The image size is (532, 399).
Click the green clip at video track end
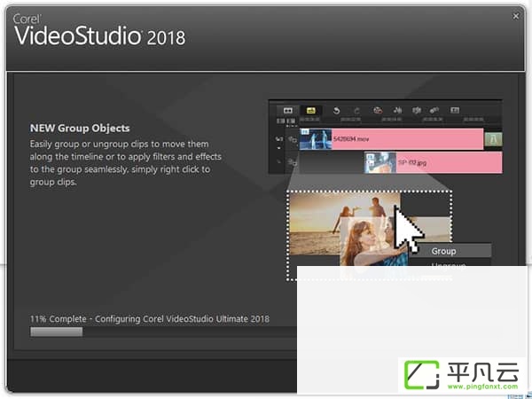click(493, 139)
